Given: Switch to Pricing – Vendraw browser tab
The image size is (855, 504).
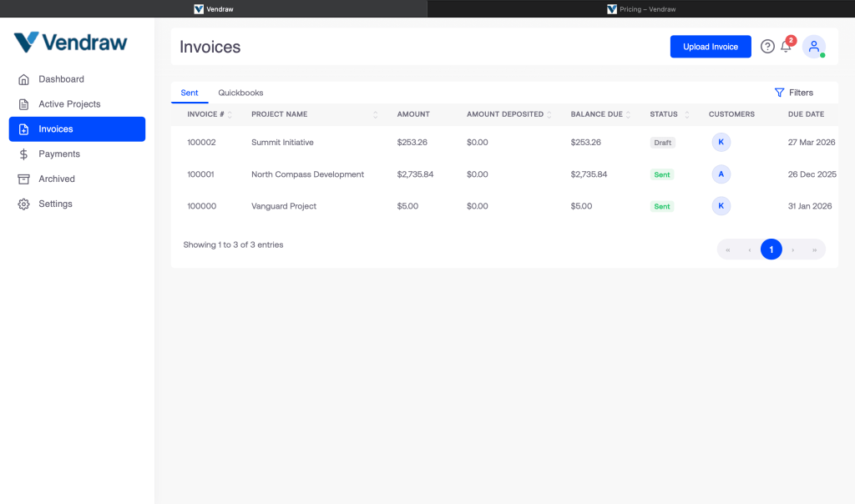Looking at the screenshot, I should [x=640, y=9].
